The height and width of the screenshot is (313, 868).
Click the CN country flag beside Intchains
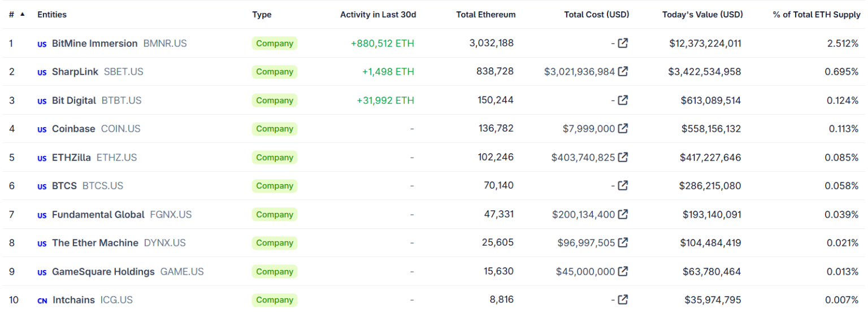tap(42, 301)
